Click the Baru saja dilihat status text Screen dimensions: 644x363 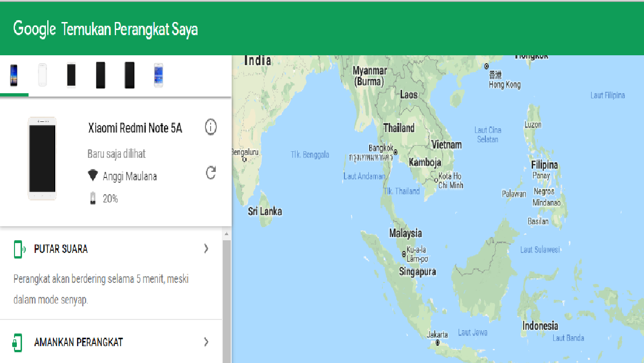(117, 154)
